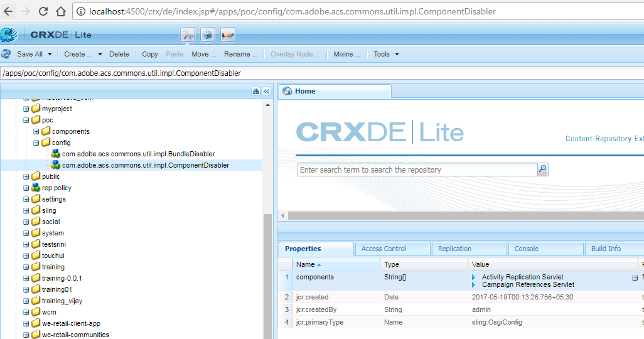
Task: Open the Create dropdown arrow
Action: click(x=99, y=54)
